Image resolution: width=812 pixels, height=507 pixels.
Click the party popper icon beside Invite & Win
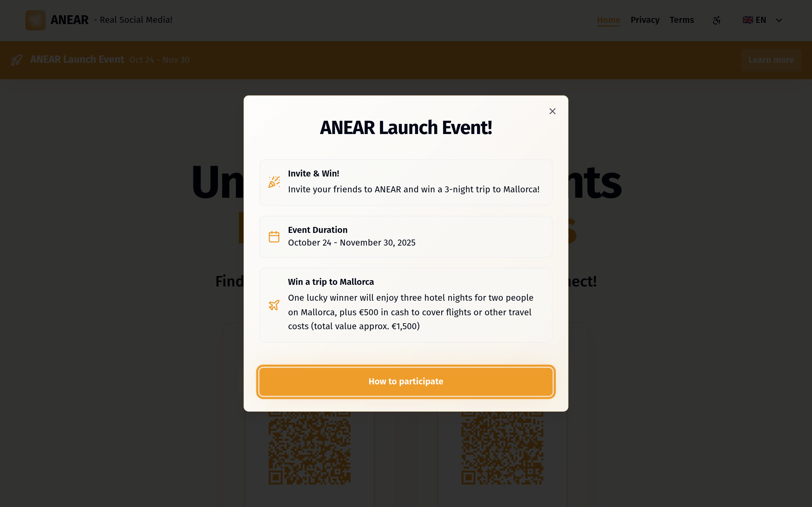[x=274, y=182]
